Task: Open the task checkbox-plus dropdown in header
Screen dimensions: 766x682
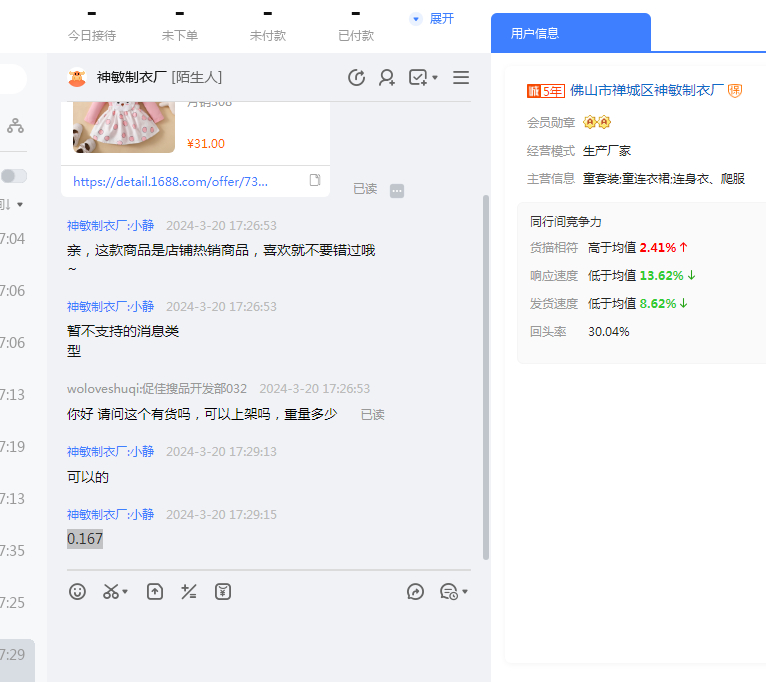Action: 423,78
